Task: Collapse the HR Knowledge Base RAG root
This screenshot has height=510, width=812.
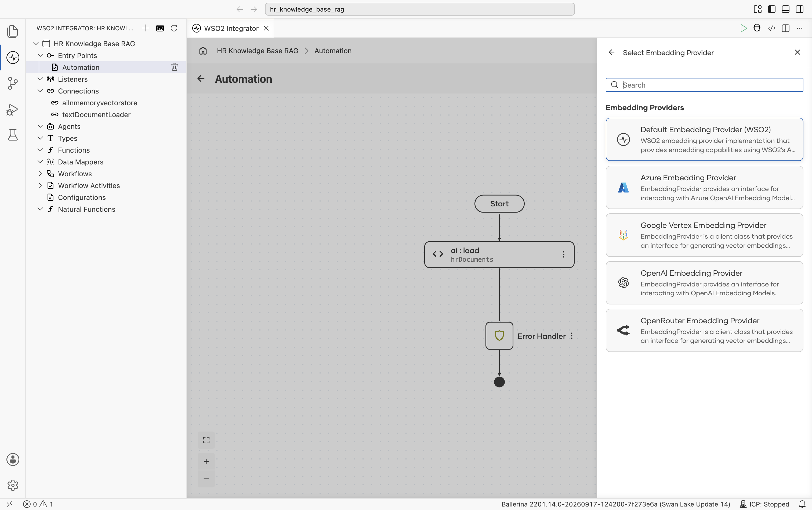Action: 36,44
